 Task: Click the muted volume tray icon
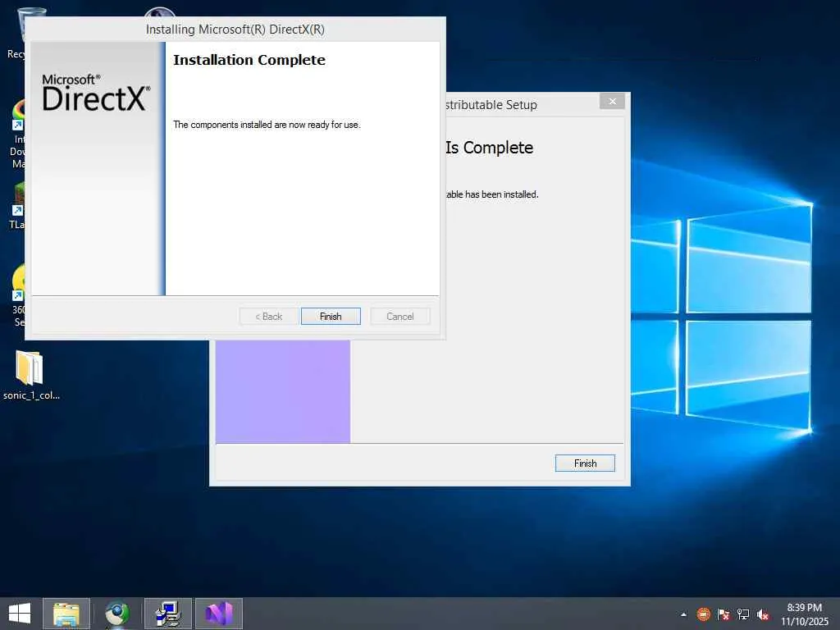click(x=763, y=614)
